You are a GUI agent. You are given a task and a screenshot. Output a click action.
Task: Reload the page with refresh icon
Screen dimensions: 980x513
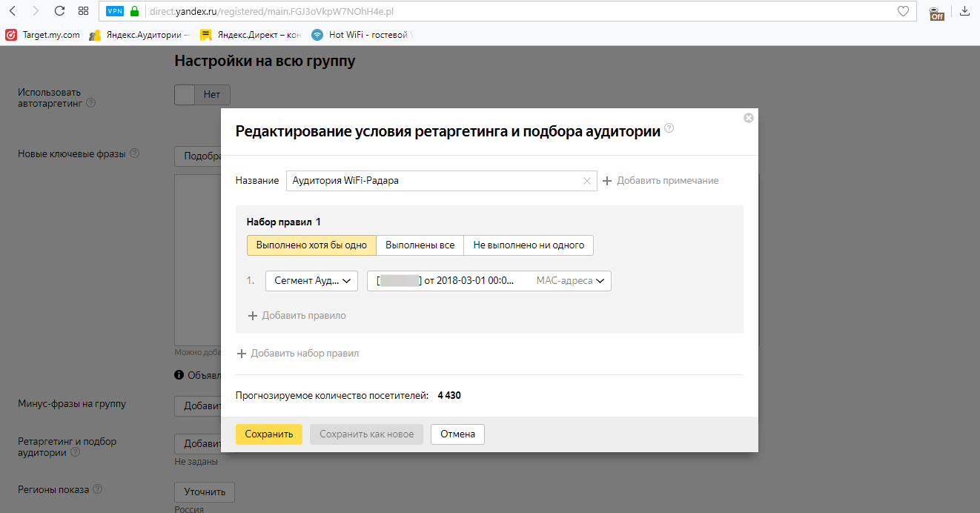coord(59,11)
